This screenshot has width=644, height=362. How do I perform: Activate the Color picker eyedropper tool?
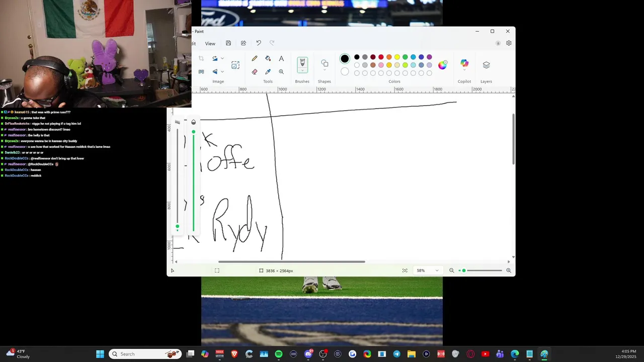click(x=268, y=71)
